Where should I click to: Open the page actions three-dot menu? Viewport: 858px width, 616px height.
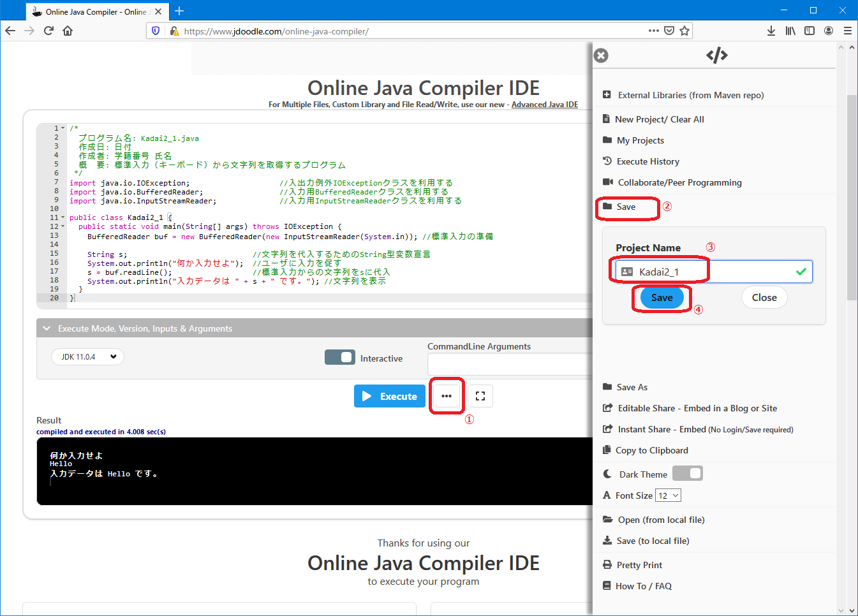654,31
